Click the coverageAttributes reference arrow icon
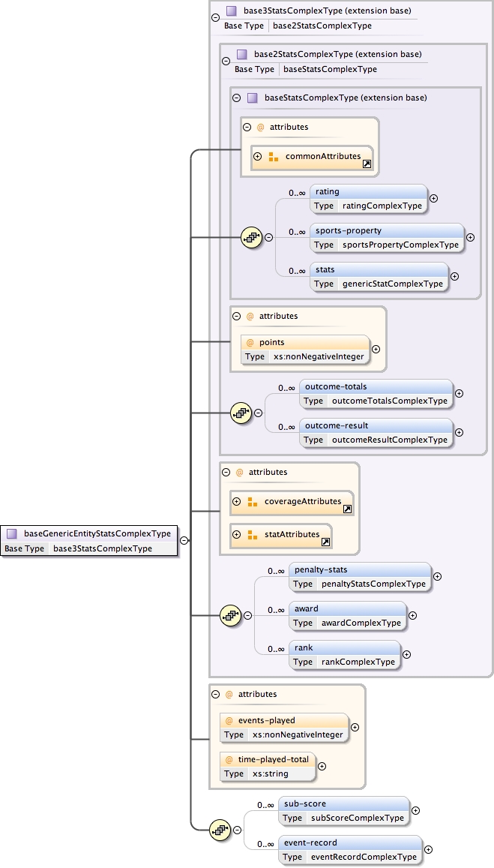 348,509
